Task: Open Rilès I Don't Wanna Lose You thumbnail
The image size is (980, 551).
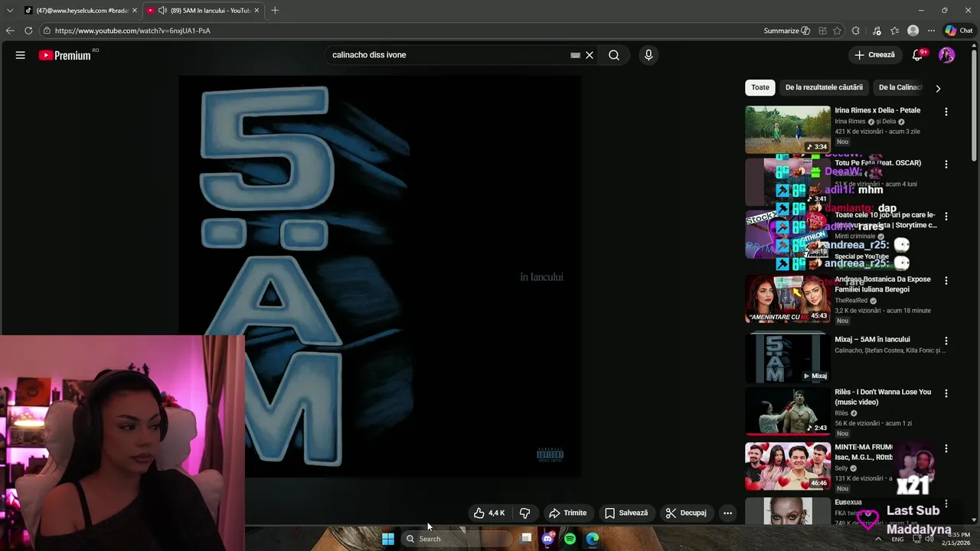Action: [x=788, y=411]
